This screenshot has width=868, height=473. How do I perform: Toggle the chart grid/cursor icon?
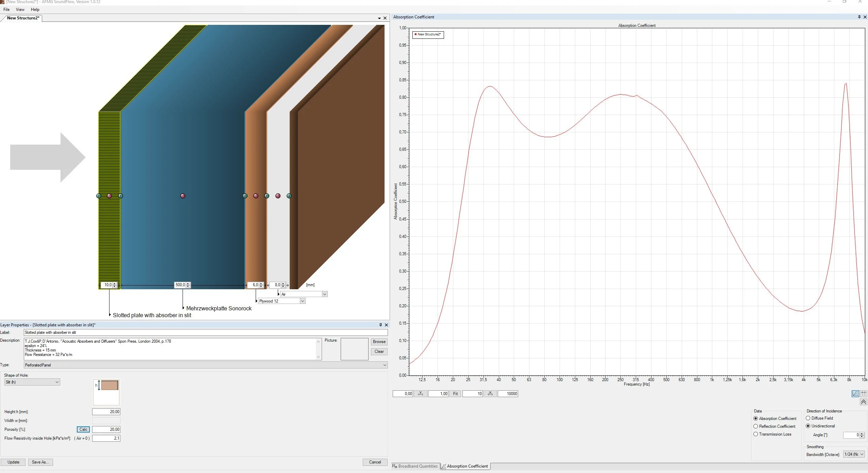(x=863, y=393)
